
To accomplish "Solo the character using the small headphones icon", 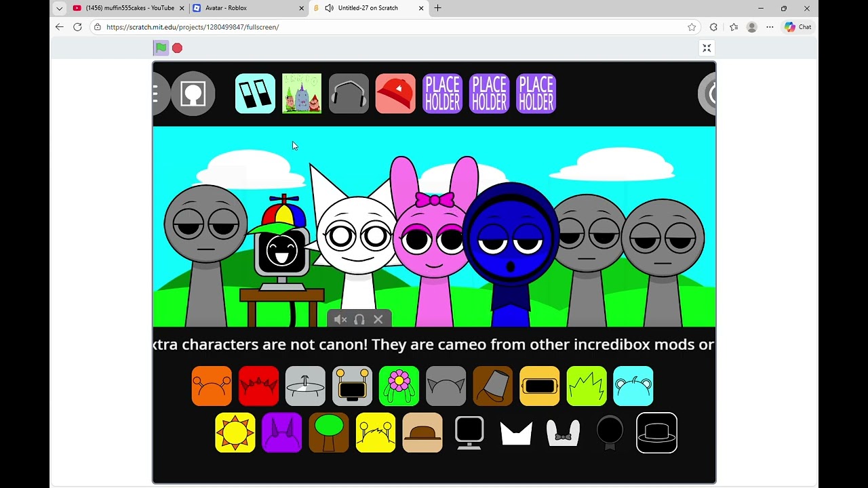I will (359, 319).
